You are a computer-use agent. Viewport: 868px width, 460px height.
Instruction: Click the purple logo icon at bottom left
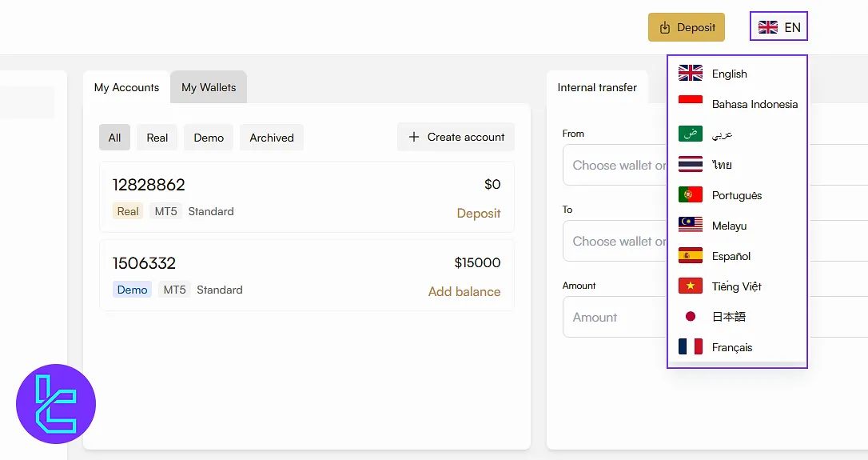tap(56, 404)
